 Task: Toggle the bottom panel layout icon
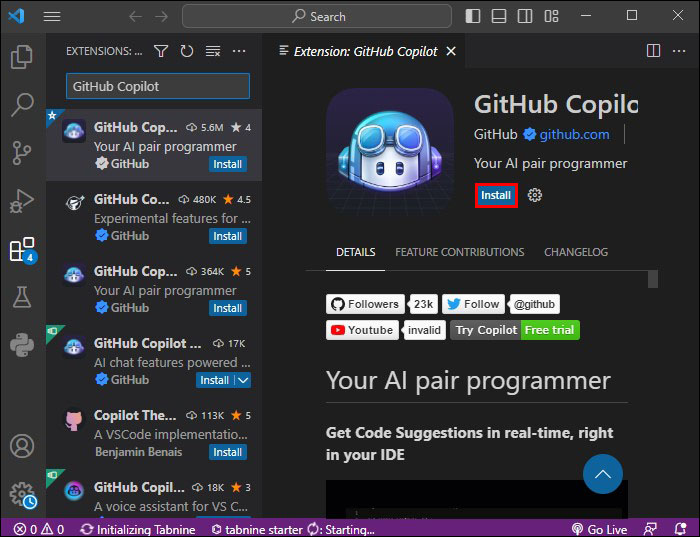click(499, 16)
